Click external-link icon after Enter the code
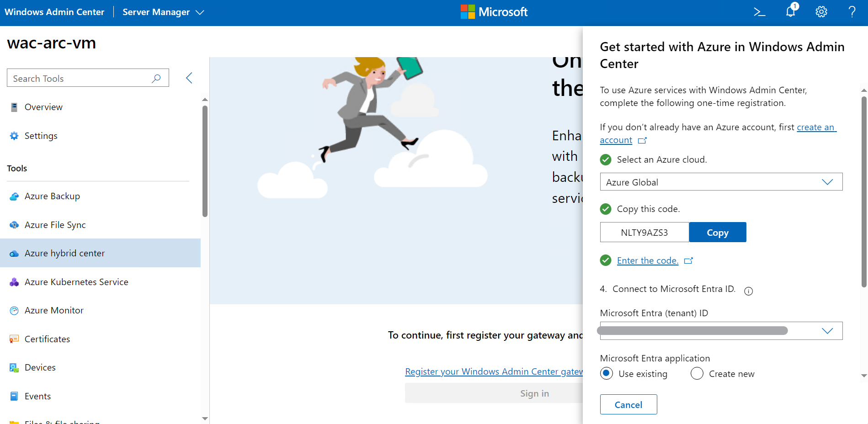 (689, 260)
